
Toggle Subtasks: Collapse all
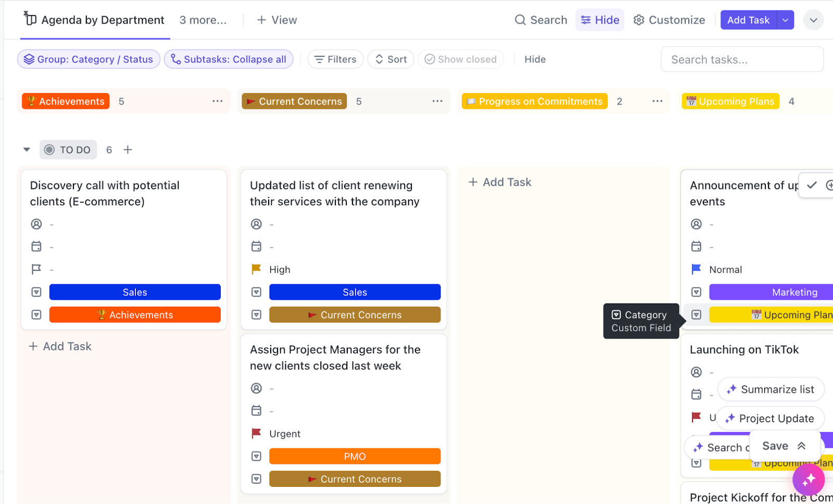click(229, 59)
